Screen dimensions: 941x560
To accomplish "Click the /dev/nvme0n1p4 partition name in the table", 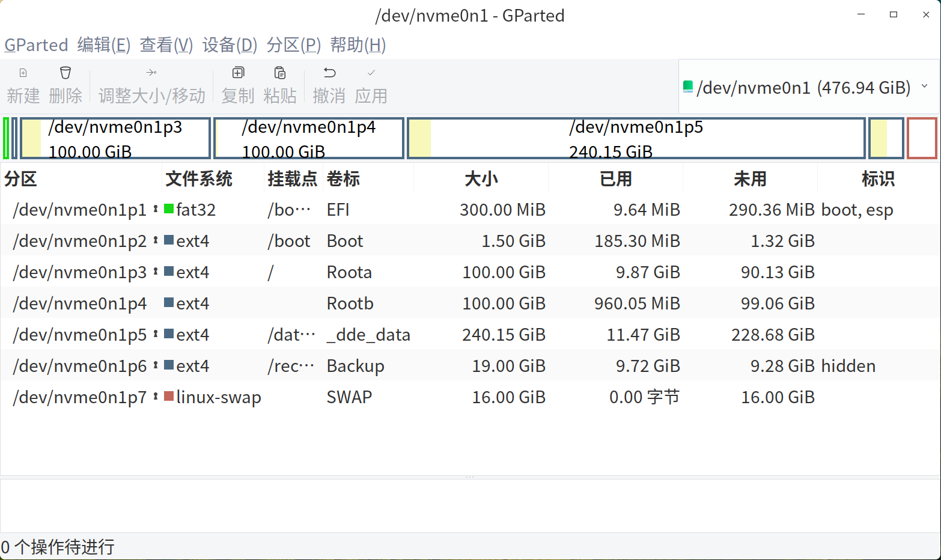I will pyautogui.click(x=79, y=303).
